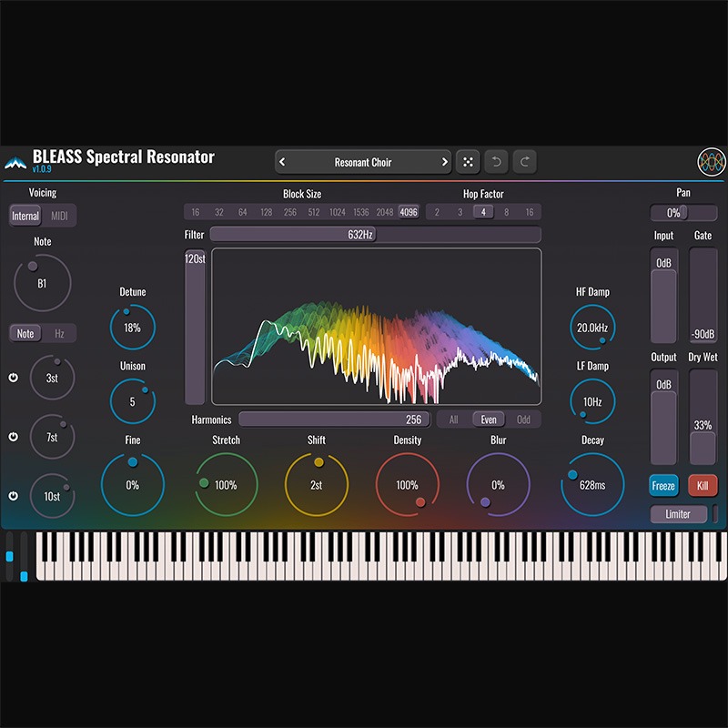728x728 pixels.
Task: Switch note display to Hz
Action: coord(59,333)
